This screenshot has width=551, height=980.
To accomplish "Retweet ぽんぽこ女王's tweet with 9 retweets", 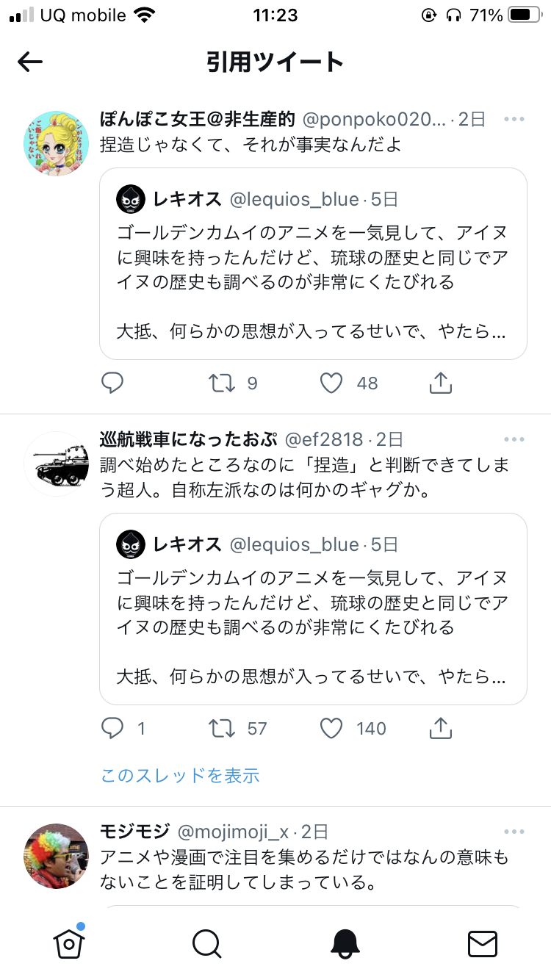I will coord(222,383).
